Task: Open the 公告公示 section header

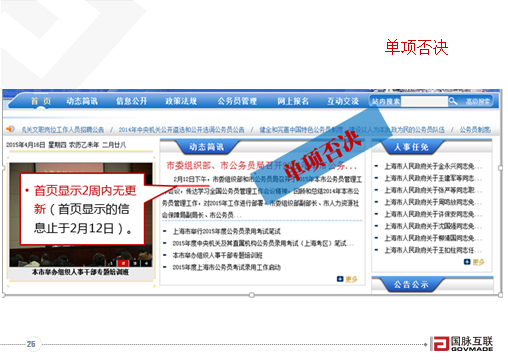Action: 411,284
